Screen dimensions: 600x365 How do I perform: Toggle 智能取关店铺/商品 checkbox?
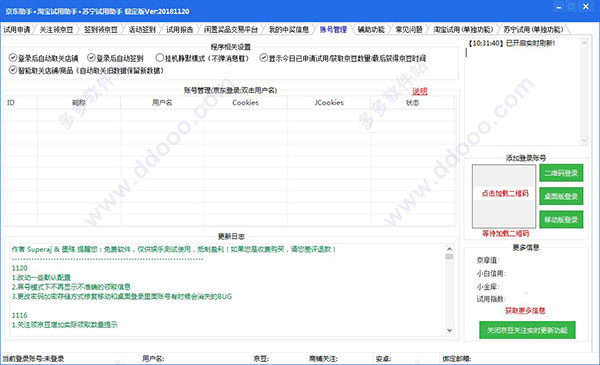click(13, 70)
